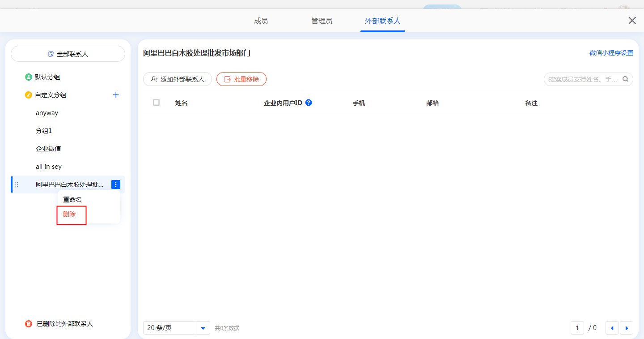644x339 pixels.
Task: Click the 批量移除 button
Action: click(x=241, y=79)
